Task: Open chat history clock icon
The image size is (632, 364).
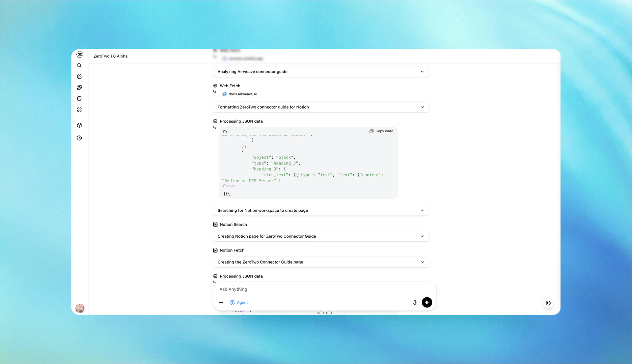Action: coord(79,138)
